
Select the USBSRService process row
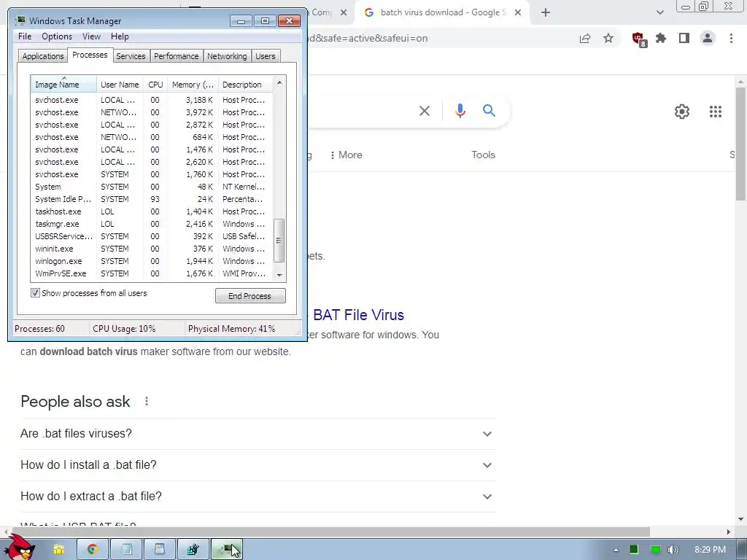click(152, 236)
